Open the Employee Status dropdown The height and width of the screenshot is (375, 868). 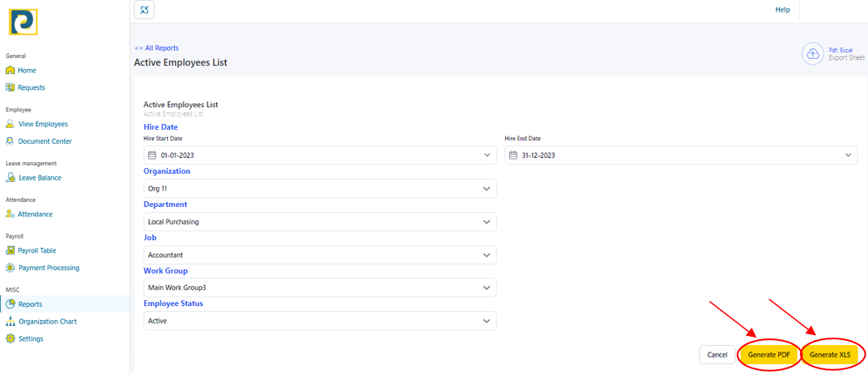pos(320,321)
